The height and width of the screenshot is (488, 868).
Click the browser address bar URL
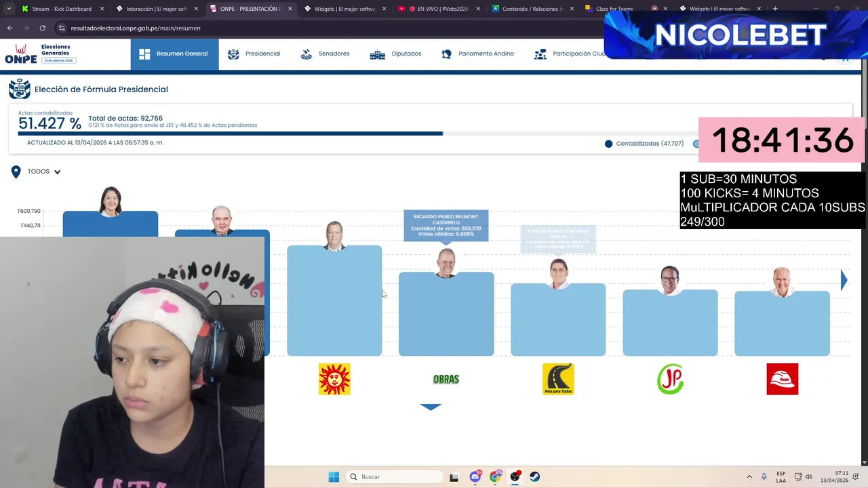point(136,28)
